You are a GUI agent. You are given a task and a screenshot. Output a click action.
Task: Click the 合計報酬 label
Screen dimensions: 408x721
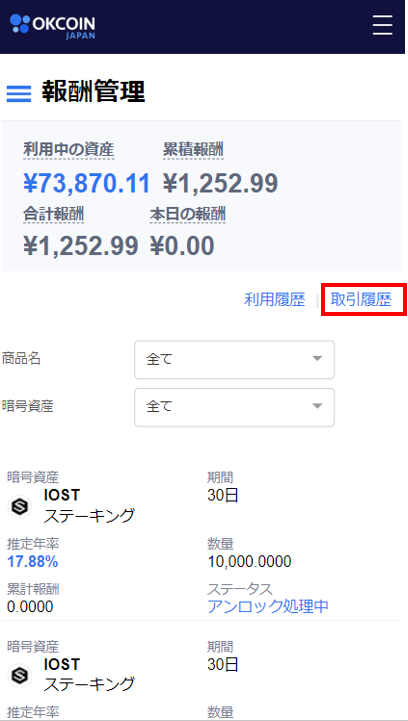tap(53, 214)
